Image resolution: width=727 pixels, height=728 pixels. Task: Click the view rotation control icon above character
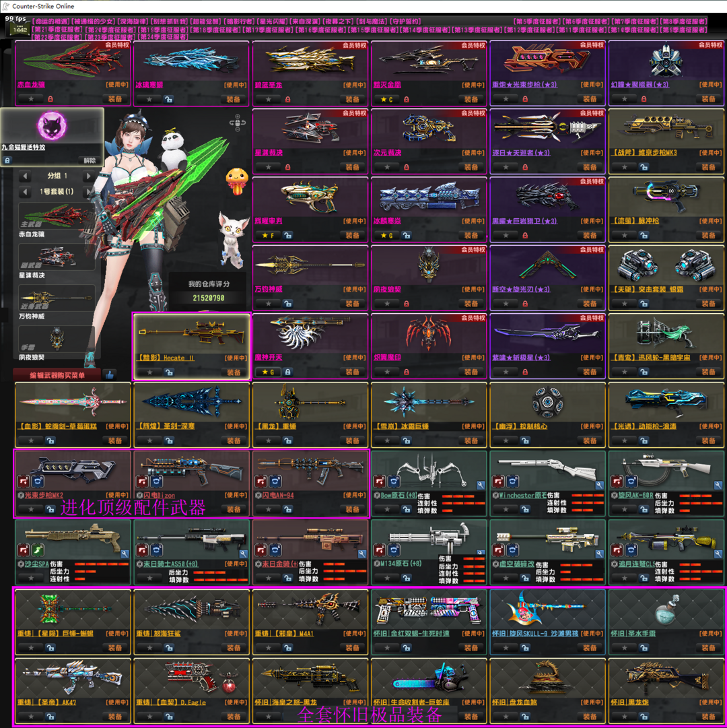(x=236, y=122)
